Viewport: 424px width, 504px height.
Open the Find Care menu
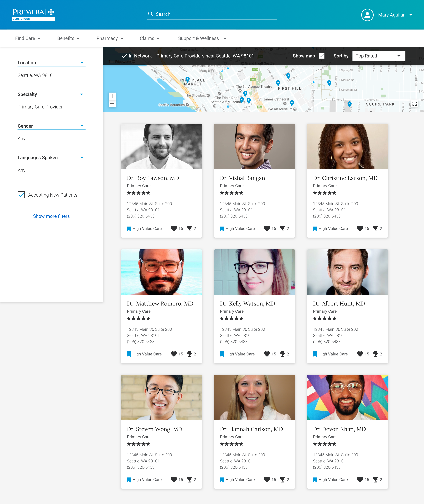pos(28,38)
